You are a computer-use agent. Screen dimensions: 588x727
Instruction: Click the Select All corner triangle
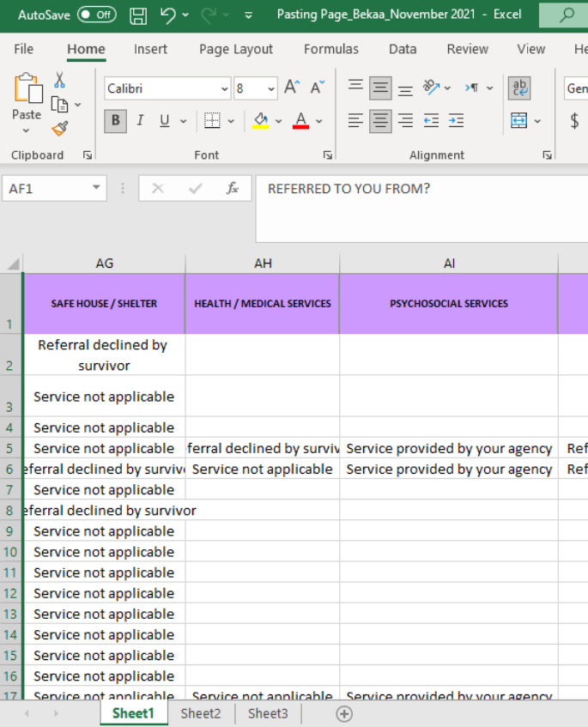pyautogui.click(x=13, y=264)
